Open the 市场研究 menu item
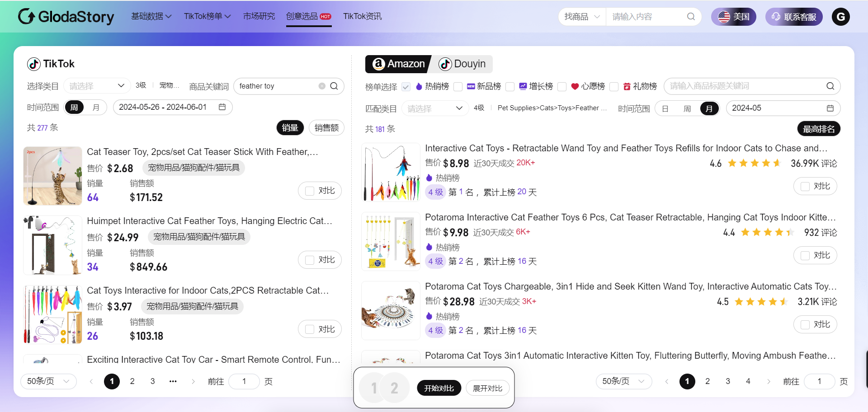Screen dimensions: 868x412 (259, 16)
